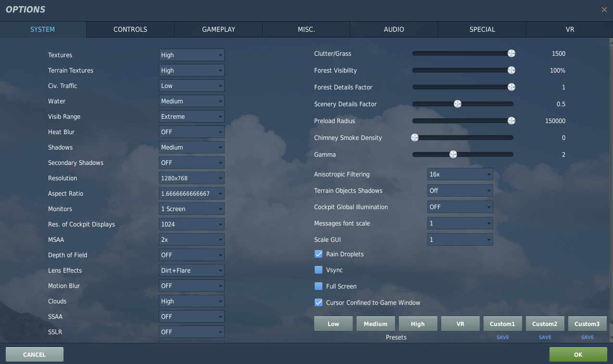Disable Cursor Confined to Game Window

319,302
